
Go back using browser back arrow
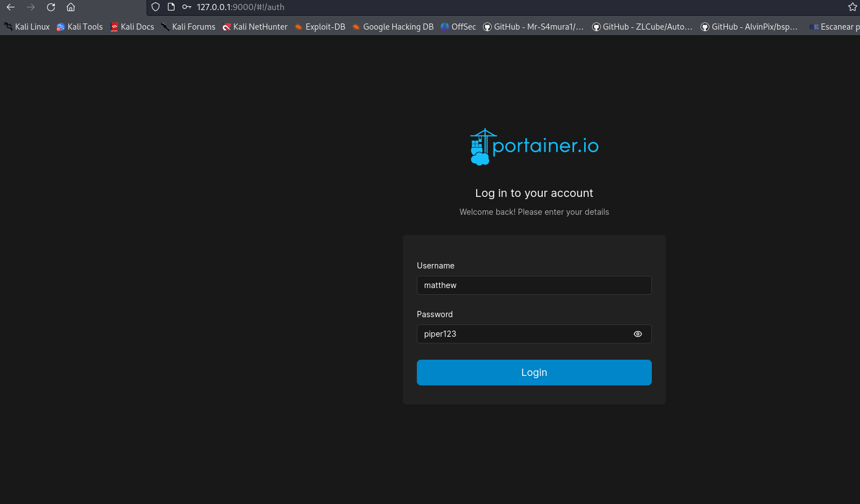pyautogui.click(x=11, y=7)
